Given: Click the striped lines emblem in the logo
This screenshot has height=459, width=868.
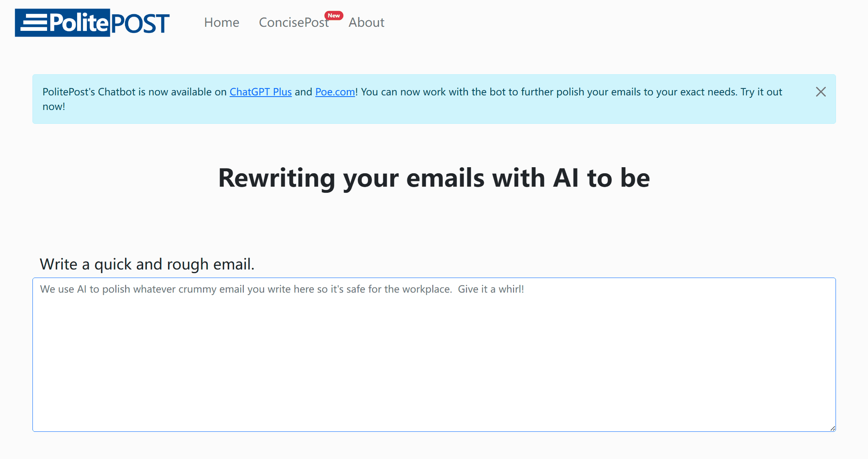Looking at the screenshot, I should (33, 22).
